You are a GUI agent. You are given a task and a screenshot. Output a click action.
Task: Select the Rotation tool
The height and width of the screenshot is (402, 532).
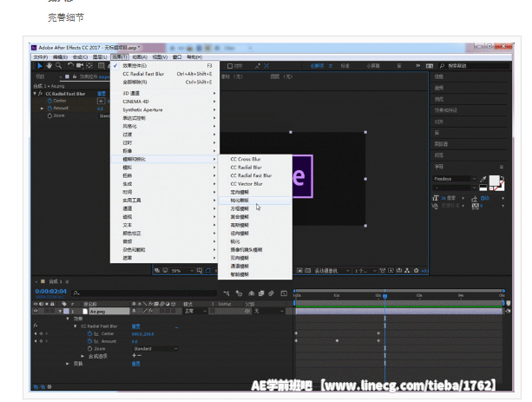(x=70, y=65)
